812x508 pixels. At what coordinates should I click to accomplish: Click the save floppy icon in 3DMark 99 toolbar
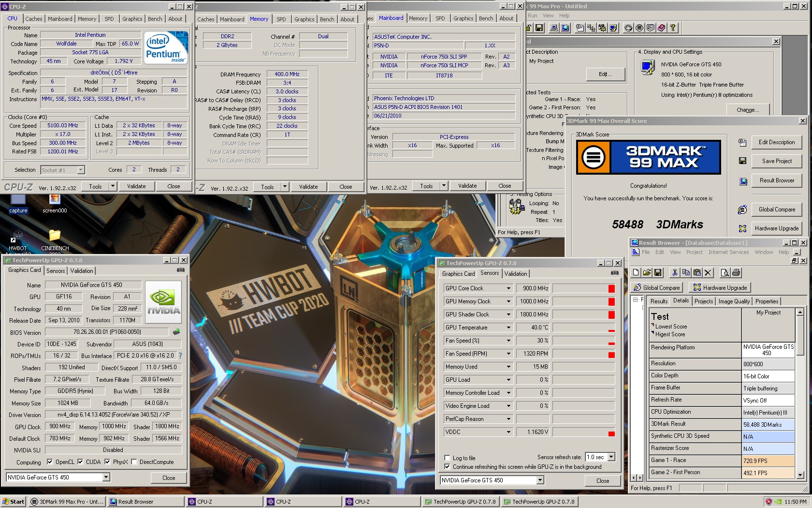(x=539, y=28)
